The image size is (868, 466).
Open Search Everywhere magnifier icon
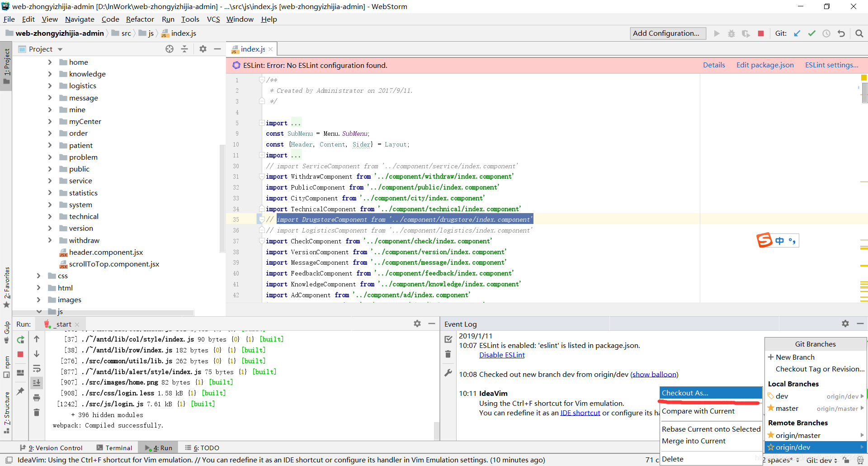tap(859, 33)
